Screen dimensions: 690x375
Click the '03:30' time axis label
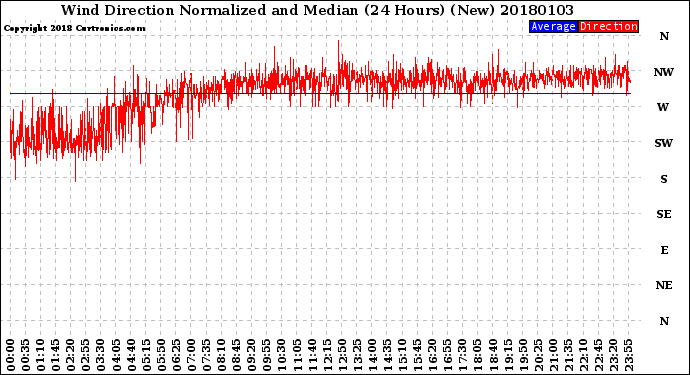(101, 355)
